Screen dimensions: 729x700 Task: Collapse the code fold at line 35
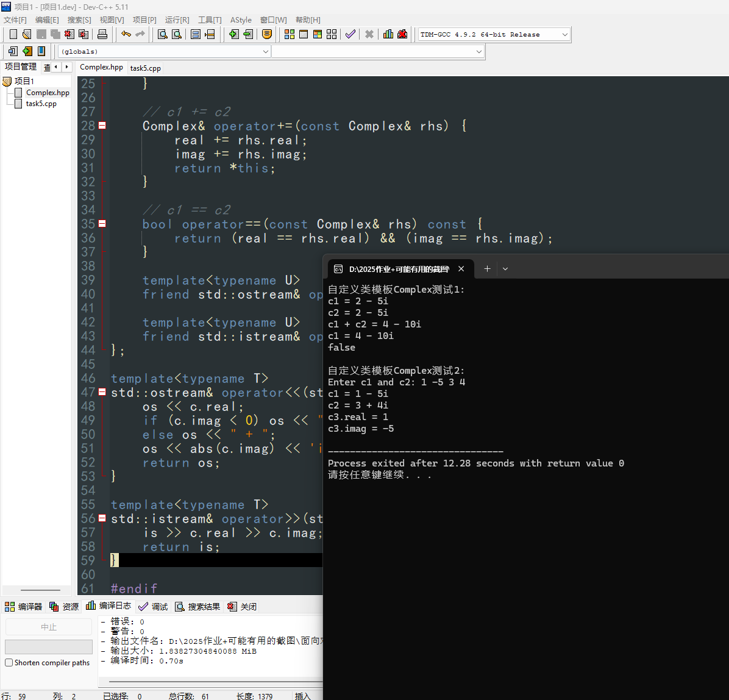pos(102,224)
